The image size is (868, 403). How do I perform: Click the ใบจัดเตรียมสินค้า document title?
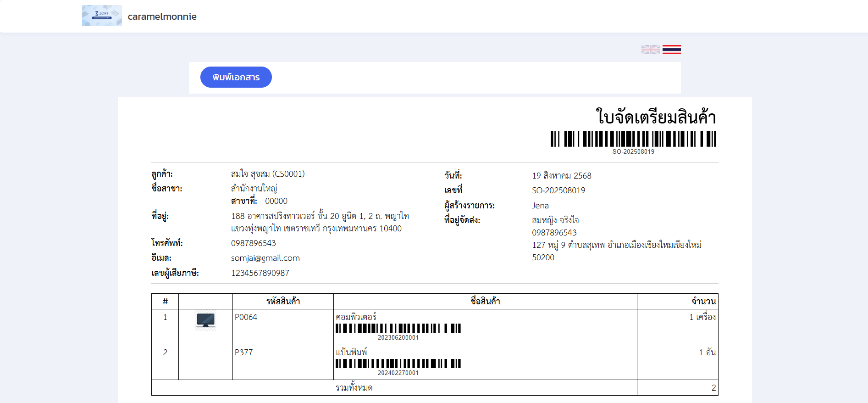pyautogui.click(x=656, y=117)
